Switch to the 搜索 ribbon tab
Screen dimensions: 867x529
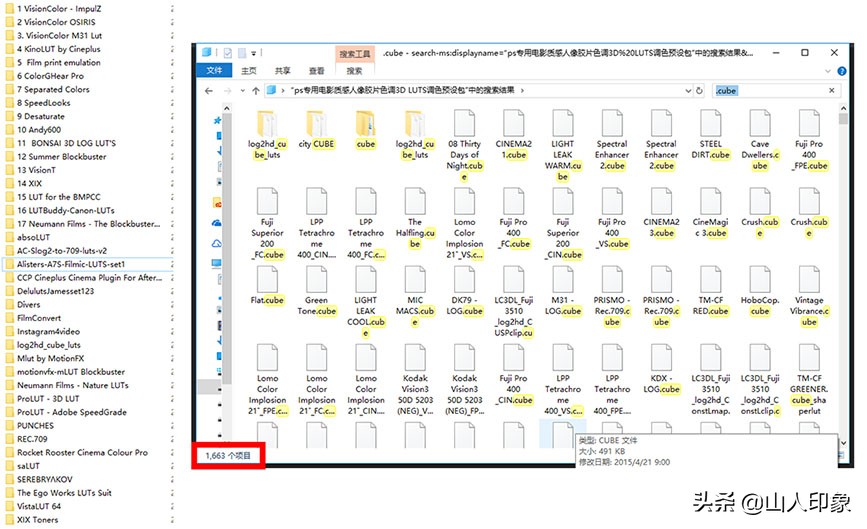[x=354, y=71]
